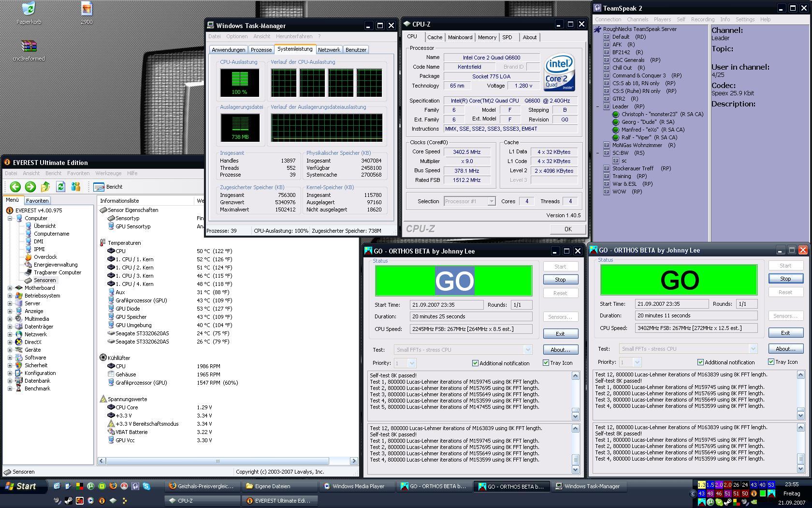This screenshot has height=508, width=812.
Task: Open Test dropdown in left ORTHOS window
Action: click(x=528, y=350)
